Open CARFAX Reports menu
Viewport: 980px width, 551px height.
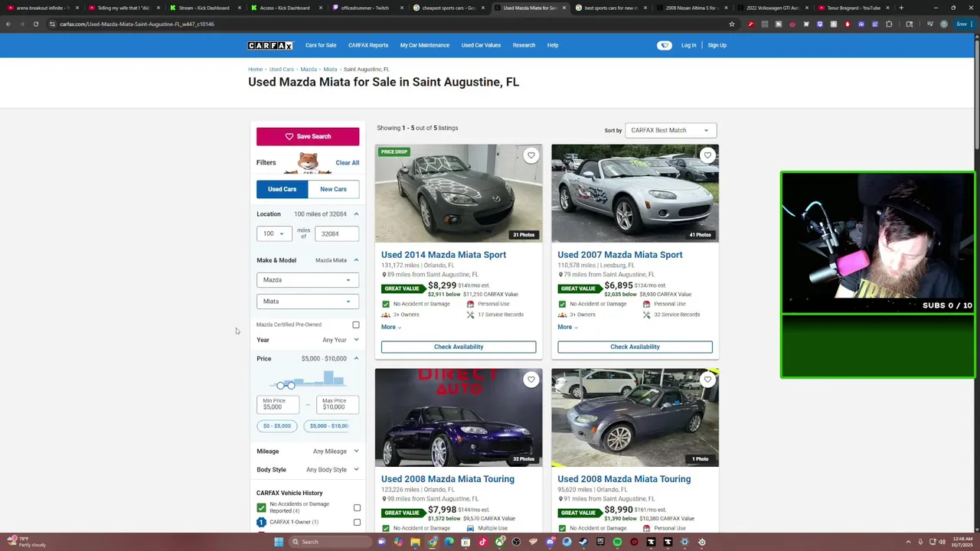click(x=368, y=45)
